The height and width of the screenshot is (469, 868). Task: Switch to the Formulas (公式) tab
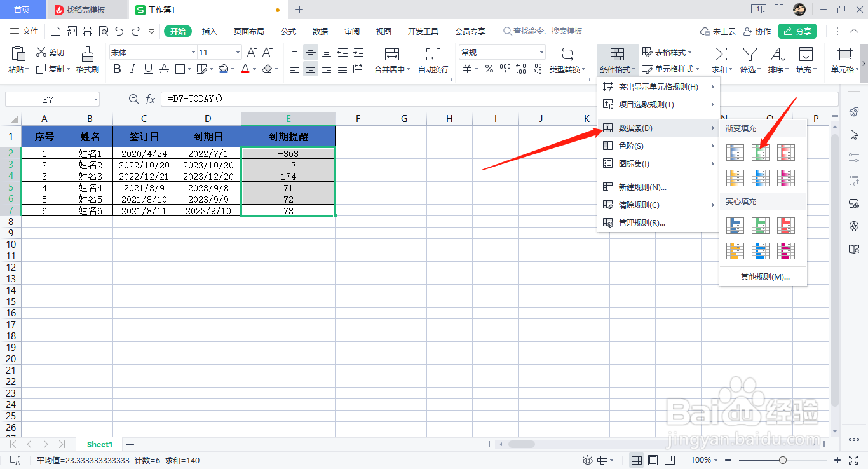(288, 31)
